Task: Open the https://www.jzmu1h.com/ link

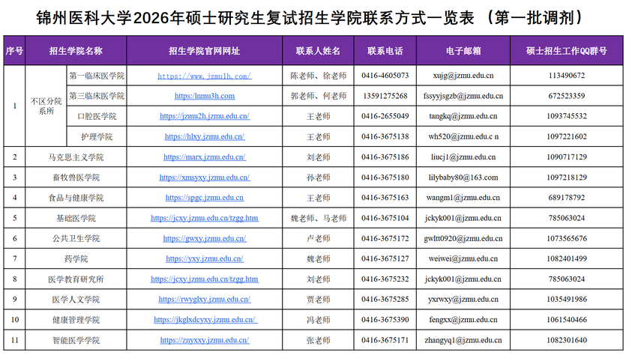Action: [204, 76]
